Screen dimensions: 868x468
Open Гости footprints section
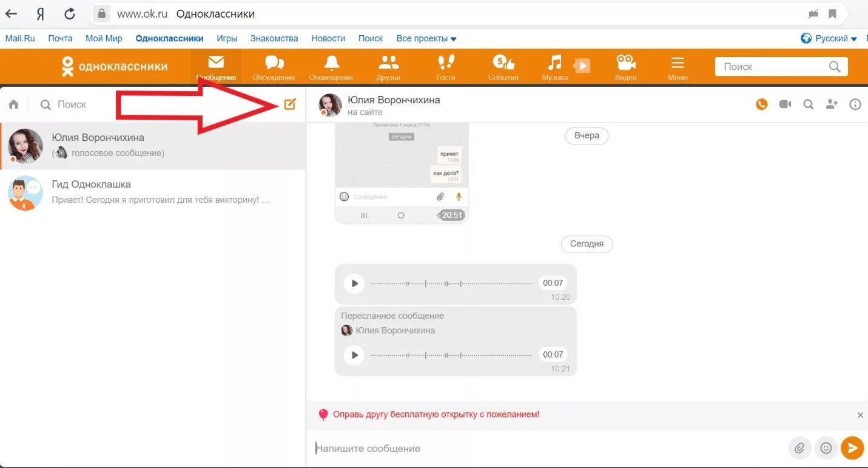click(x=446, y=67)
